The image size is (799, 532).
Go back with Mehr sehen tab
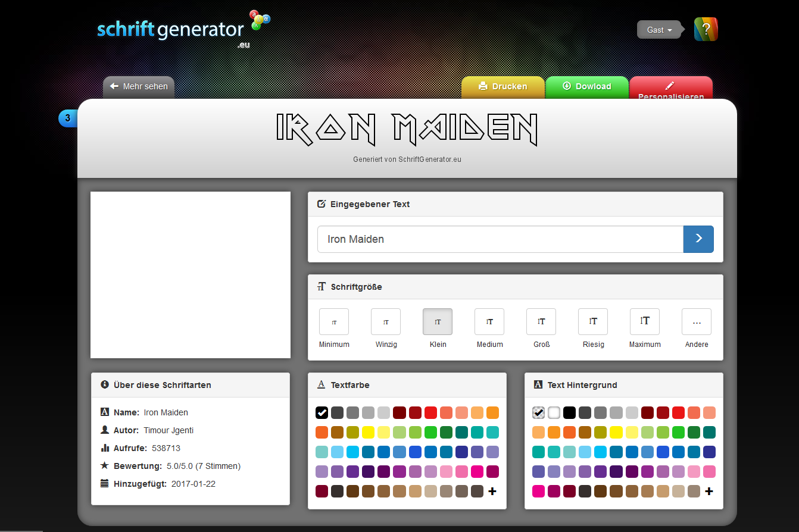pos(139,87)
